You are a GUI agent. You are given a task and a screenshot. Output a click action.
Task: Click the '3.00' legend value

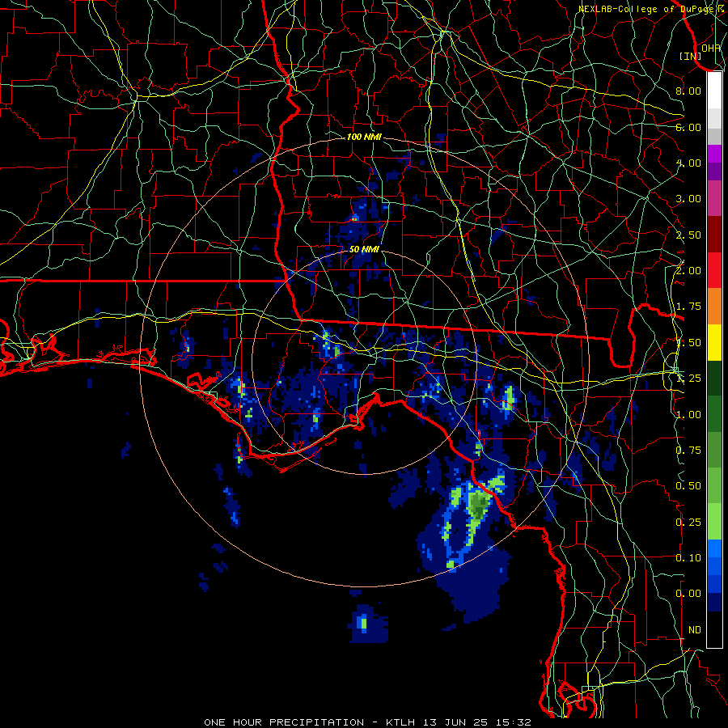688,199
